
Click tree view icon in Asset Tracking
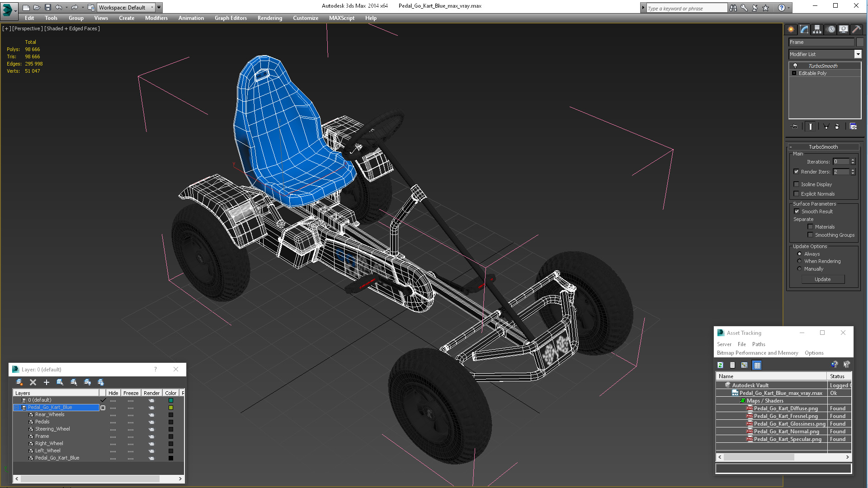pos(744,365)
